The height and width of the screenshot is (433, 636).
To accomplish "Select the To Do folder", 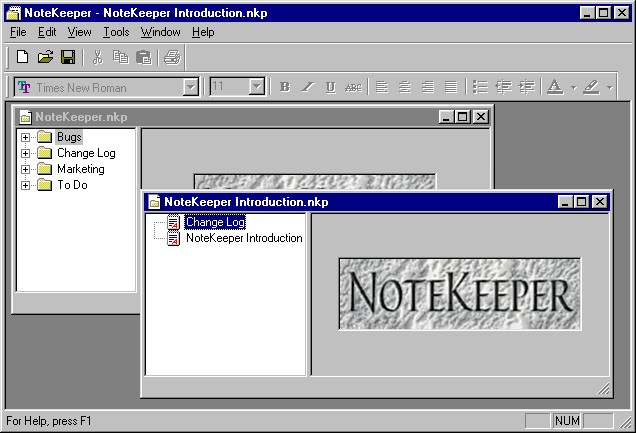I will tap(72, 185).
